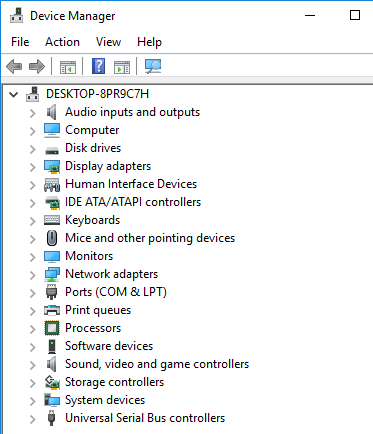Image resolution: width=373 pixels, height=434 pixels.
Task: Select the 'Universal Serial Bus controllers' label
Action: 145,418
